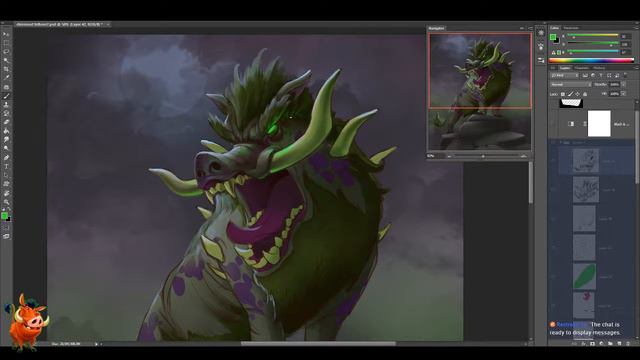The width and height of the screenshot is (640, 360).
Task: Collapse the layer group disclosure triangle
Action: (x=560, y=142)
